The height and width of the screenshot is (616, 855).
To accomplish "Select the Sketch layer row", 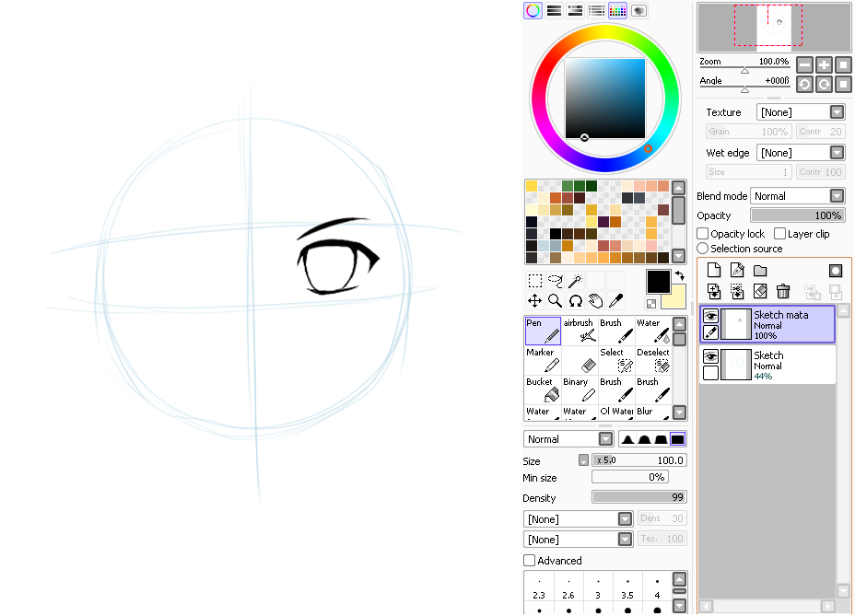I will coord(767,366).
